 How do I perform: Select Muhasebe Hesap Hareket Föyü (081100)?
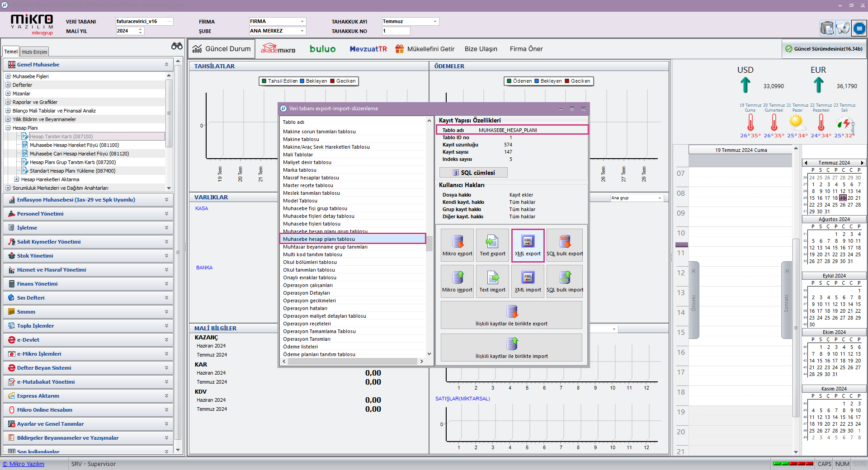(x=74, y=145)
